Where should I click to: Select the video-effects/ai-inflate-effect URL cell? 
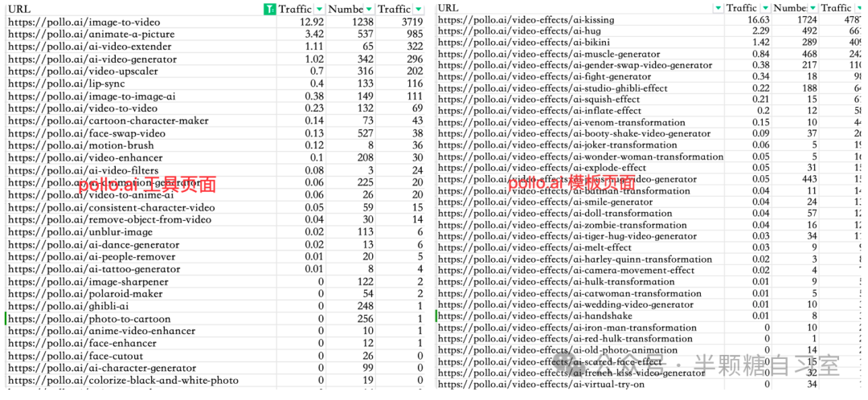(x=580, y=111)
